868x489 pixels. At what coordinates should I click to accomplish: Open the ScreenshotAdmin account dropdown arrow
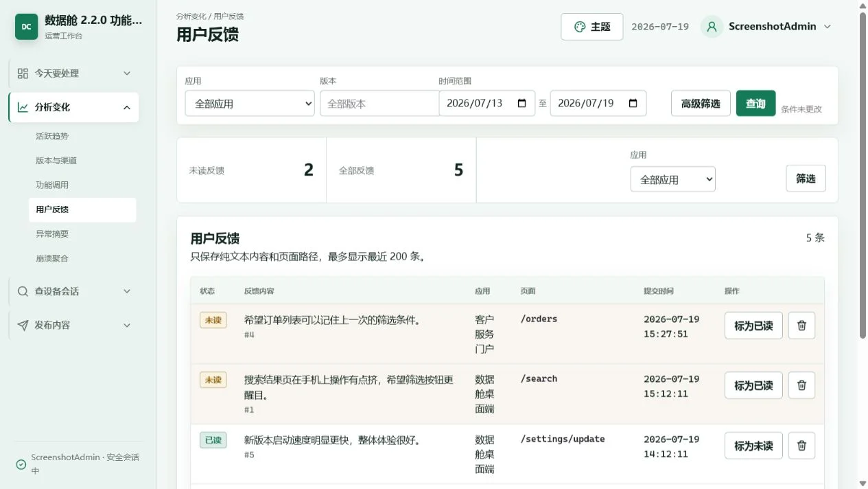click(827, 27)
